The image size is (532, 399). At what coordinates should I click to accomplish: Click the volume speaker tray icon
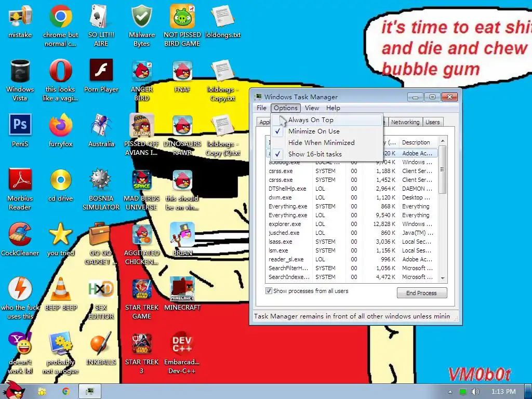tap(475, 392)
